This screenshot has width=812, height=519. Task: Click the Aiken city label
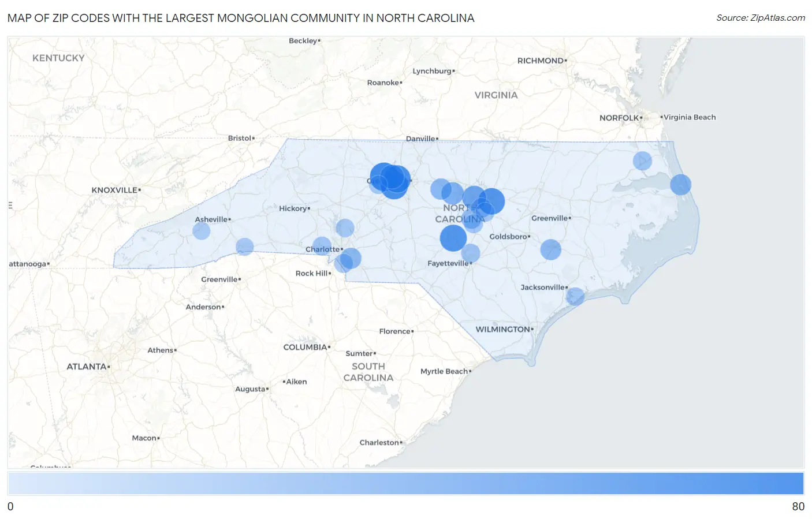click(x=297, y=382)
